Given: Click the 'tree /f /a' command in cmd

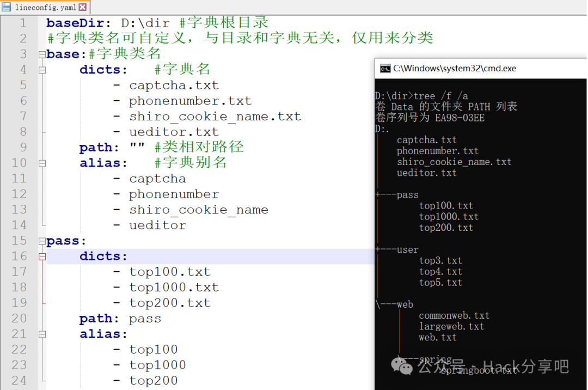Looking at the screenshot, I should pyautogui.click(x=440, y=96).
